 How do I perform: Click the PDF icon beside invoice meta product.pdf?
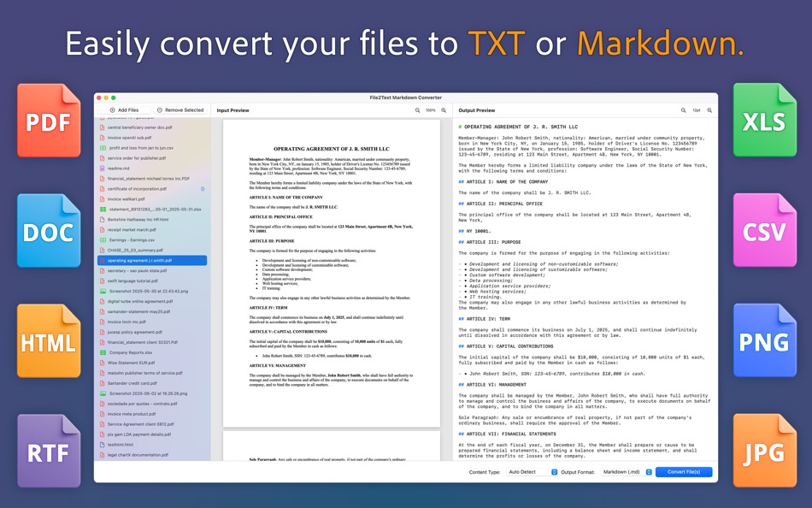tap(103, 414)
